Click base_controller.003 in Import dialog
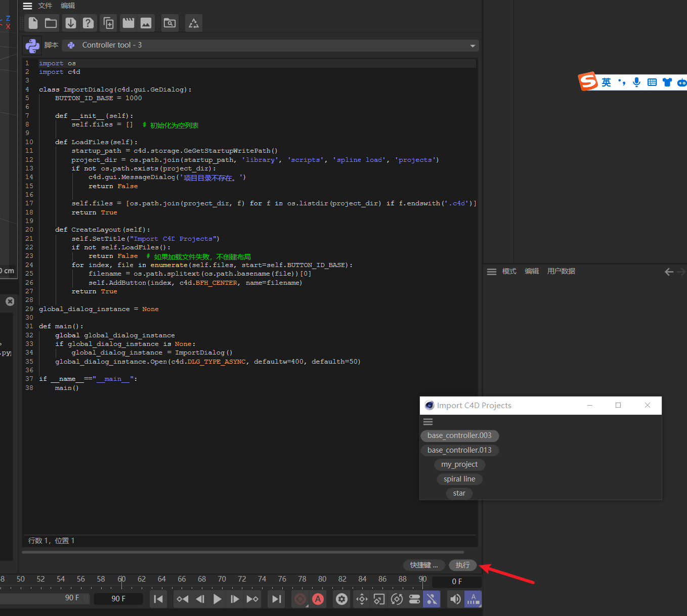The image size is (687, 616). click(459, 435)
